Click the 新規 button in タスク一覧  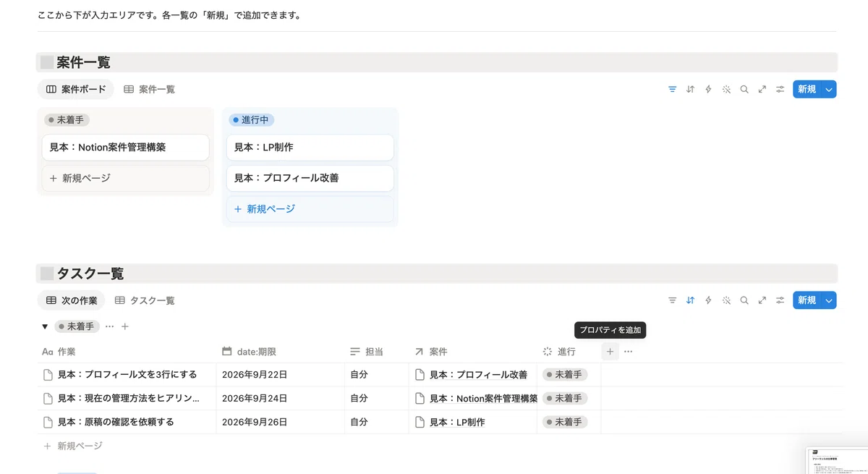[x=807, y=300]
